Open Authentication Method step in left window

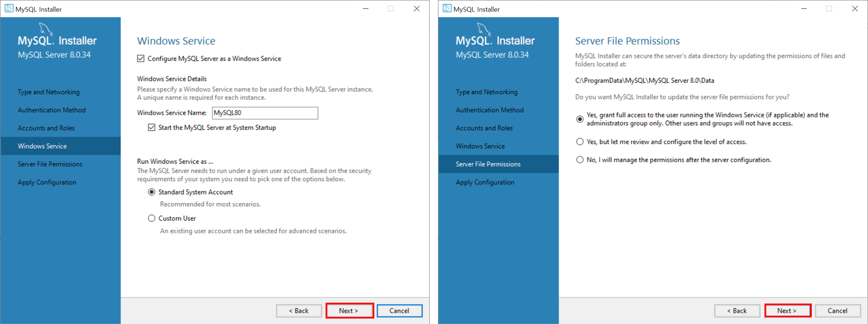[52, 110]
